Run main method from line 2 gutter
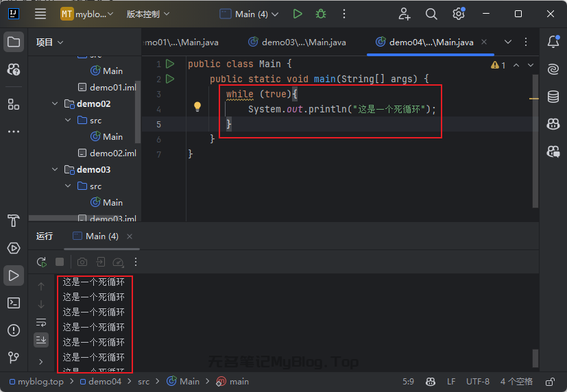 pos(170,79)
